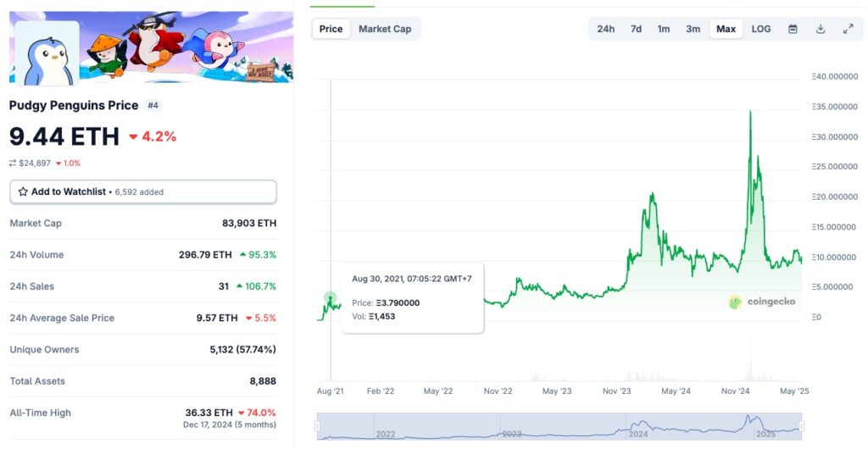Viewport: 868px width, 449px height.
Task: Click the download chart data icon
Action: point(821,29)
